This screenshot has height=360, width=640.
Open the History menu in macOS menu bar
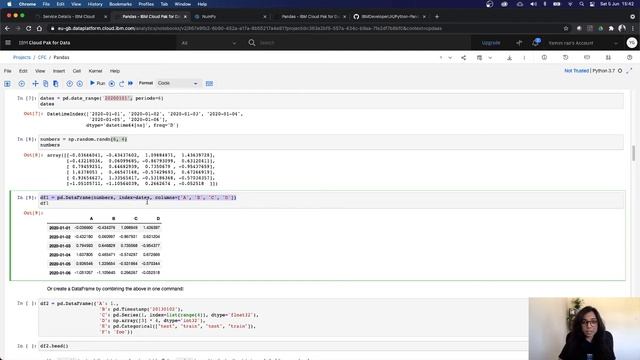95,4
